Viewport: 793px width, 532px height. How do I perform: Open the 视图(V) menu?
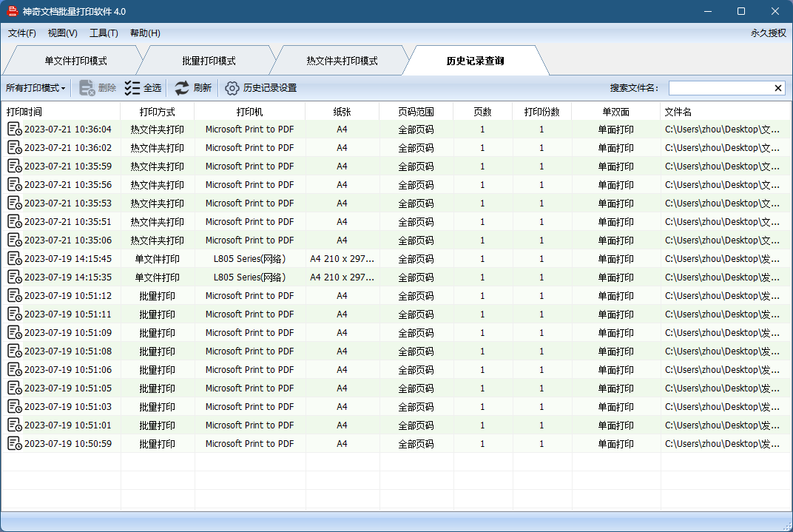(x=62, y=33)
